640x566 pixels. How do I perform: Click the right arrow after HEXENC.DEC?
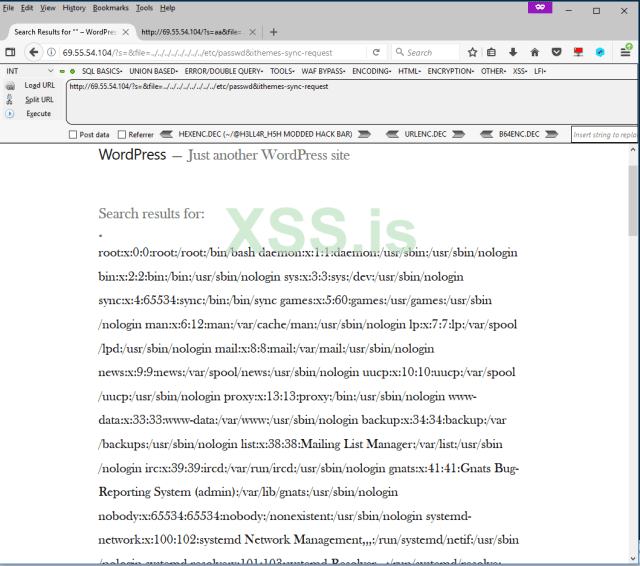point(364,134)
